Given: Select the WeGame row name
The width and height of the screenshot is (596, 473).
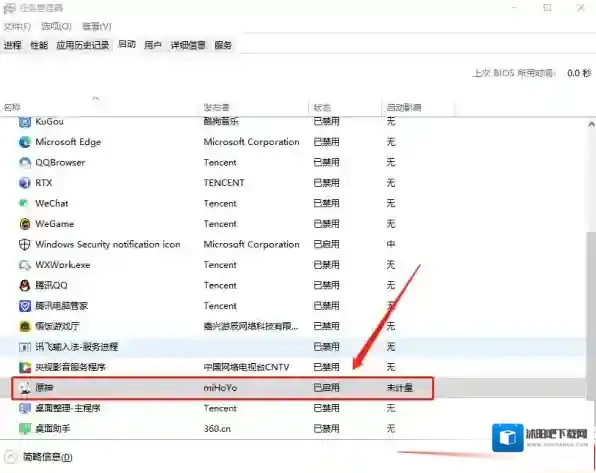Looking at the screenshot, I should (55, 224).
